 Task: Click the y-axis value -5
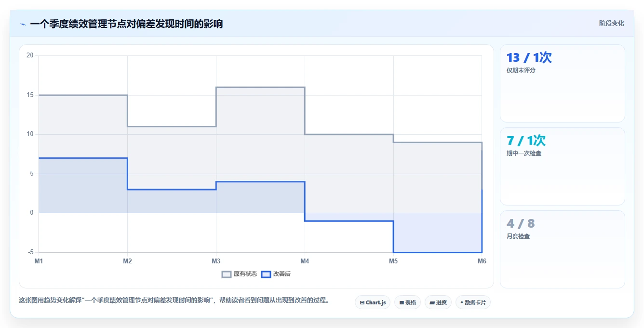point(31,252)
